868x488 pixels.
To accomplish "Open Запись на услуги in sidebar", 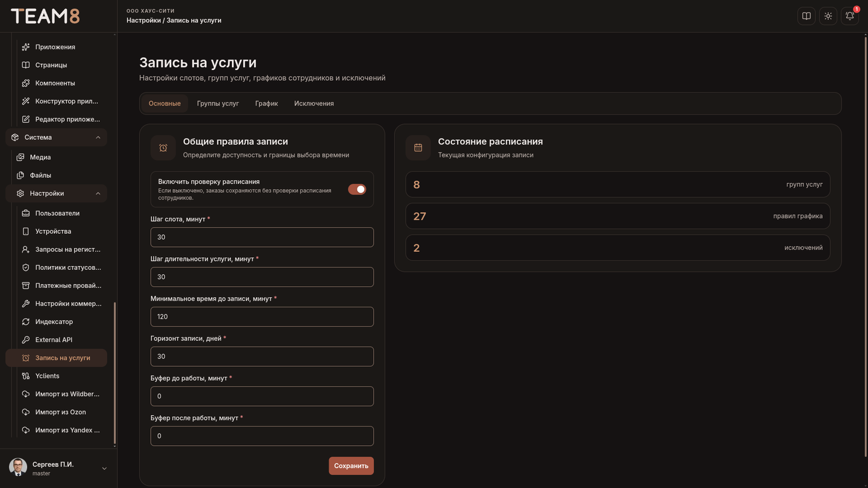I will 57,358.
